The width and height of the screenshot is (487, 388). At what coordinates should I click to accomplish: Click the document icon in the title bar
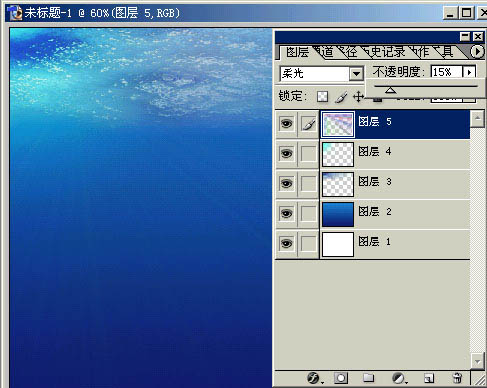(x=15, y=13)
